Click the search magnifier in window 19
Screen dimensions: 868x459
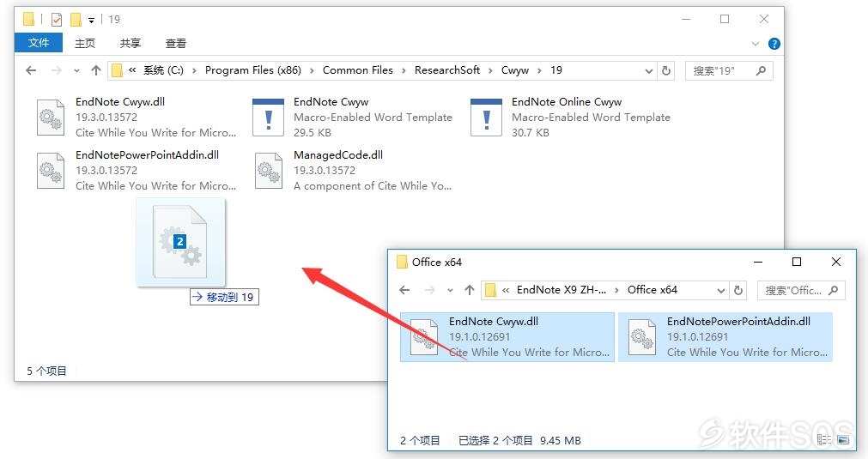(x=762, y=70)
